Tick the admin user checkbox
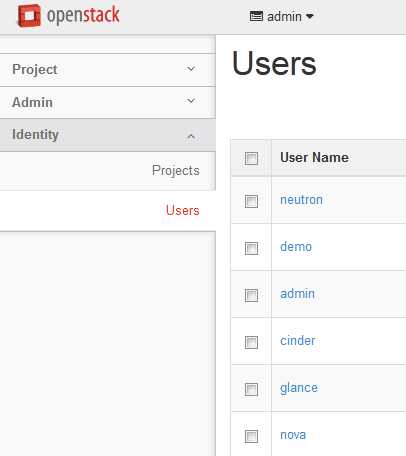Viewport: 406px width, 456px height. pyautogui.click(x=251, y=295)
